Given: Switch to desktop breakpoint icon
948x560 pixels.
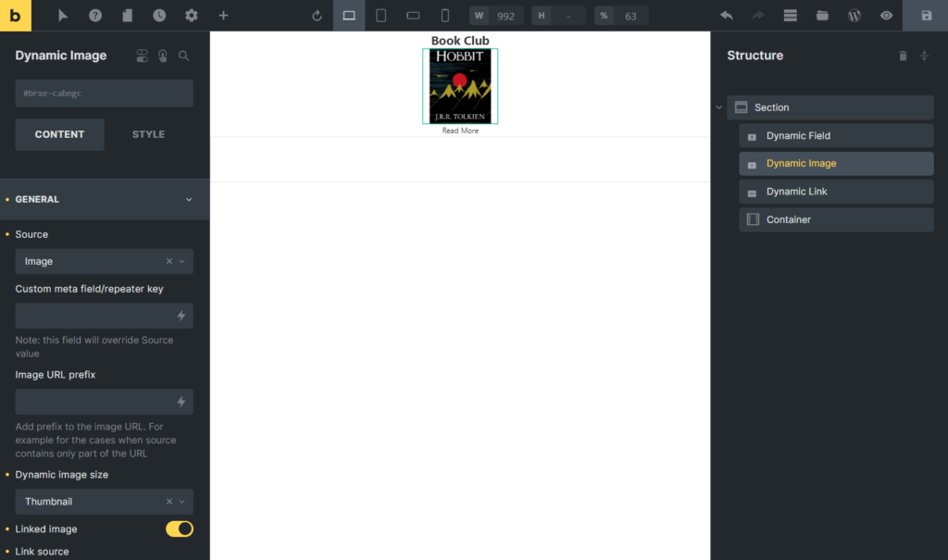Looking at the screenshot, I should pos(349,16).
